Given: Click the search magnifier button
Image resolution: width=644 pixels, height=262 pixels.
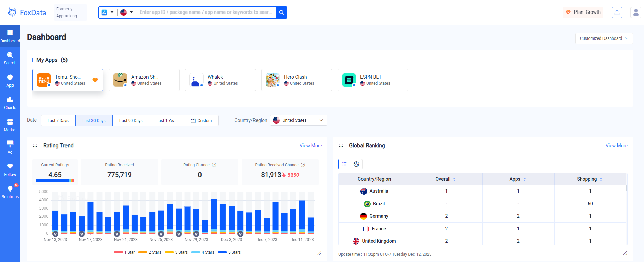Looking at the screenshot, I should pyautogui.click(x=281, y=12).
